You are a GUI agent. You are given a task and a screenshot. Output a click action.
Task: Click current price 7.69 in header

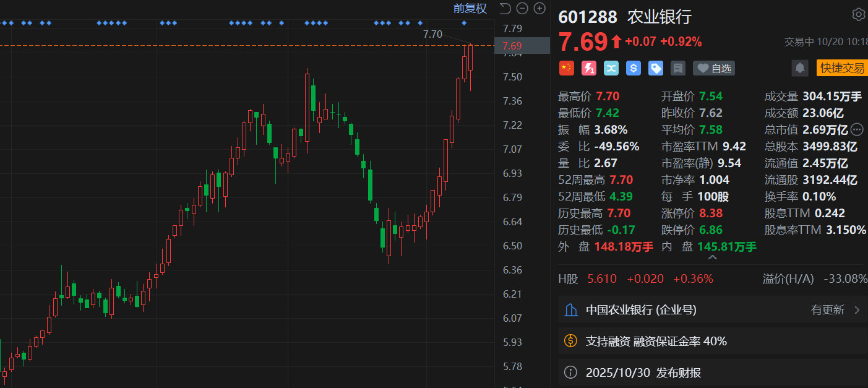583,42
